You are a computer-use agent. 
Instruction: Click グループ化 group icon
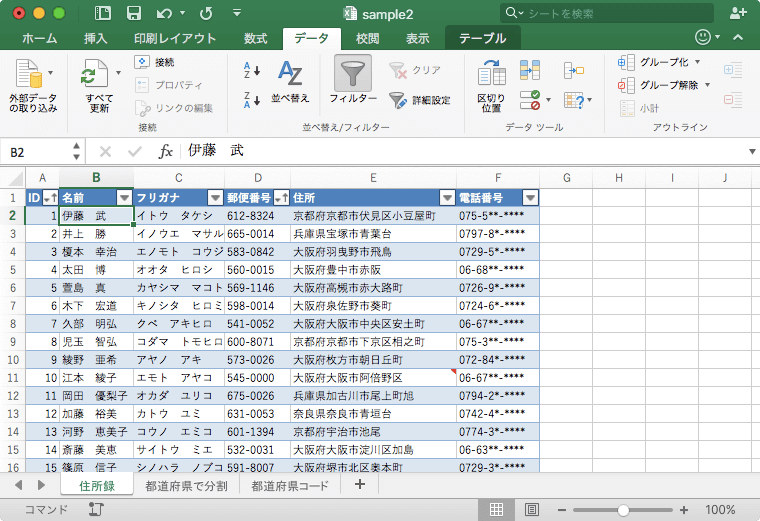(x=626, y=63)
